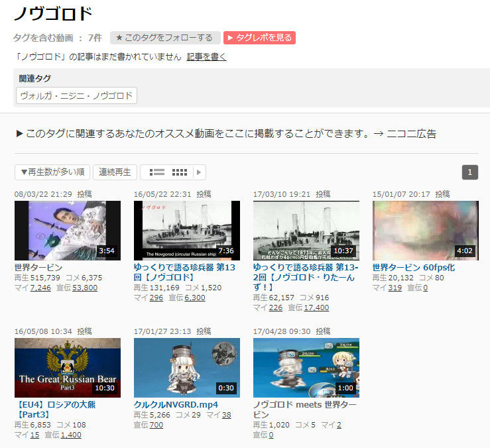
Task: Open 世界タービン 60fps化 video thumbnail
Action: click(x=425, y=231)
